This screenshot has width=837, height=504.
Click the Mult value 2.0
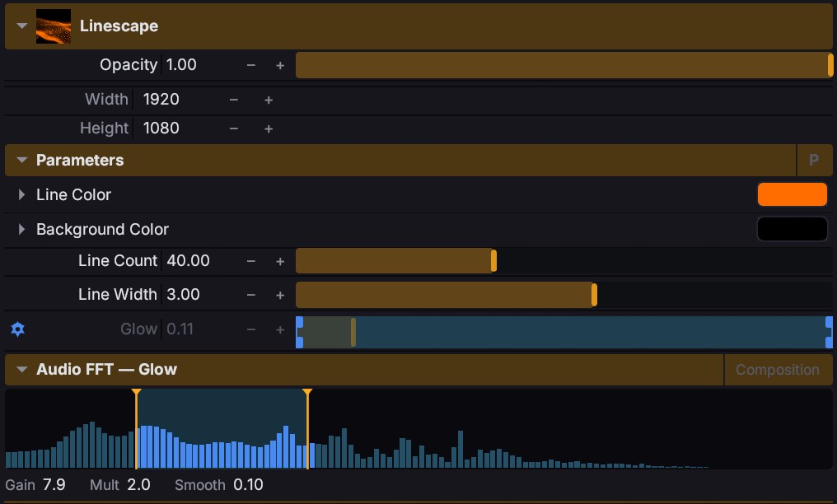point(138,485)
